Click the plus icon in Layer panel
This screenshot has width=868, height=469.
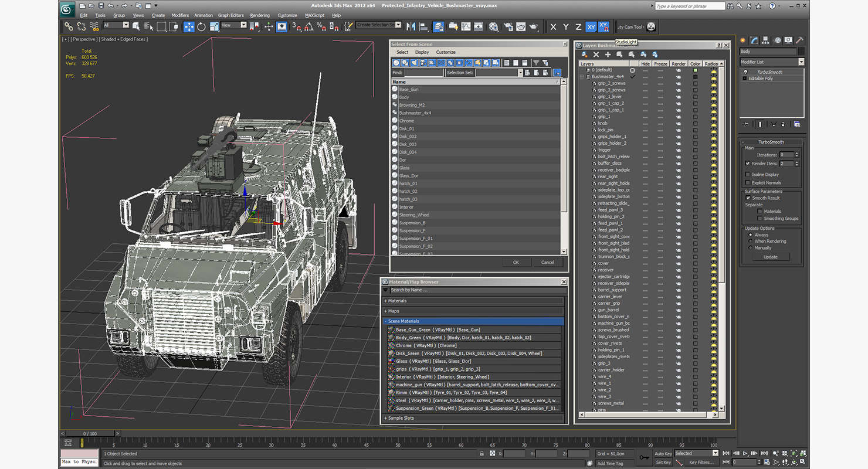point(608,55)
